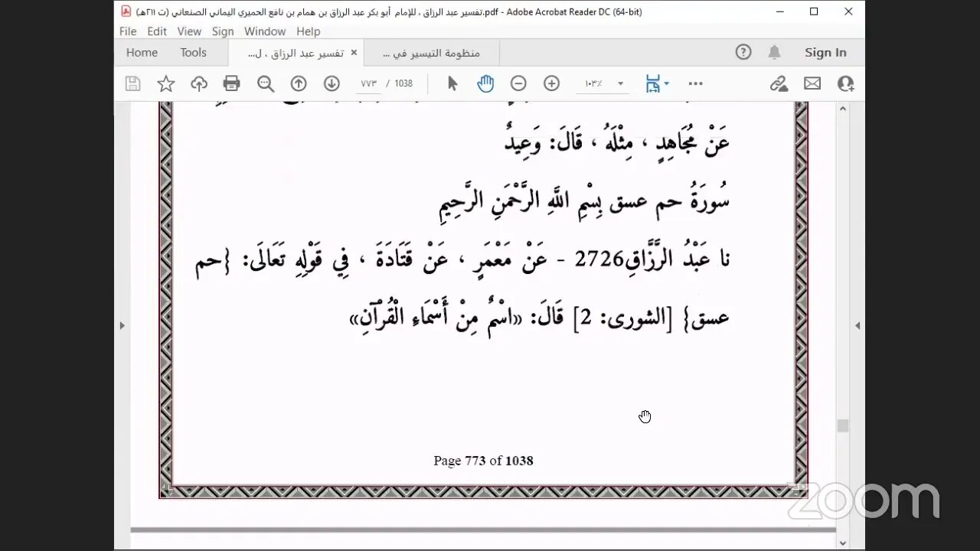Screen dimensions: 980x551
Task: Open Help via the question mark icon
Action: 743,52
